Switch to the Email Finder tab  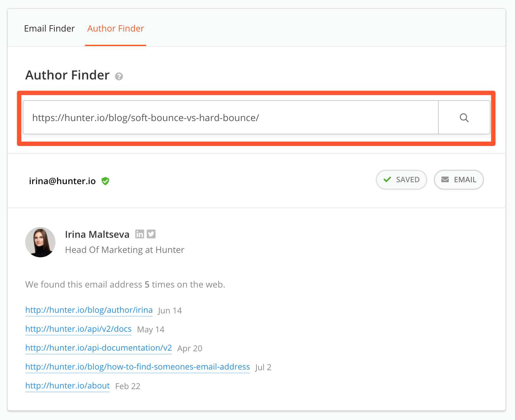click(x=49, y=28)
